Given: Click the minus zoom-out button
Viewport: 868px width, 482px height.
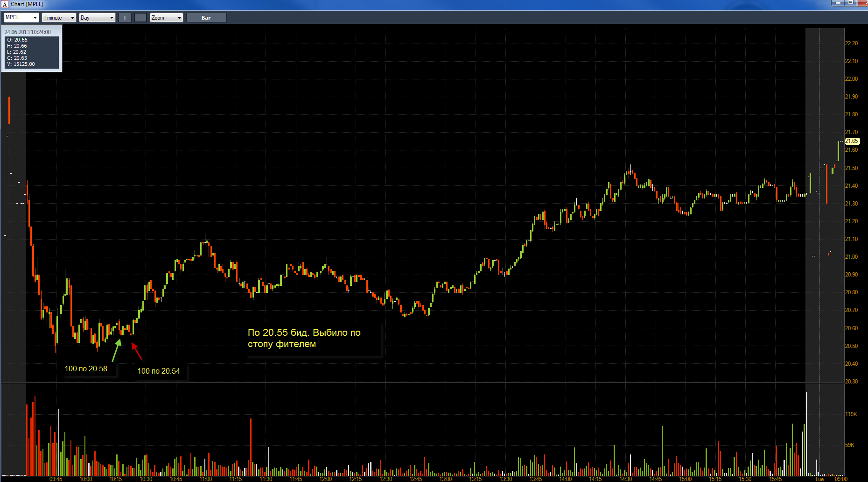Looking at the screenshot, I should coord(140,17).
